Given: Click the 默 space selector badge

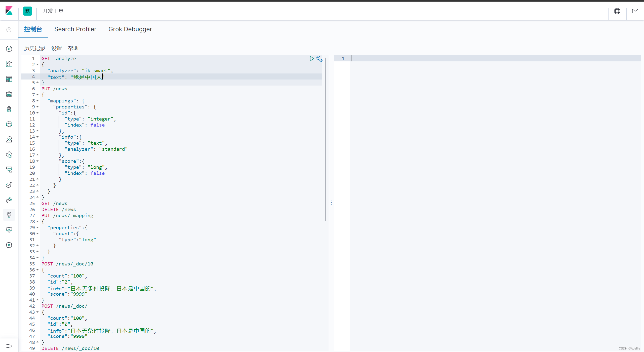Looking at the screenshot, I should point(28,11).
